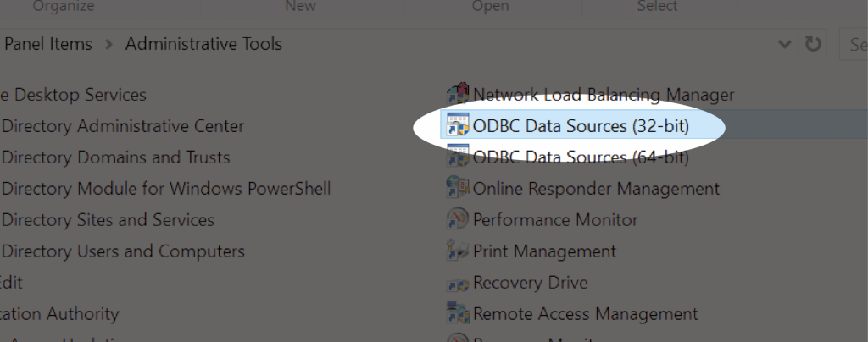The width and height of the screenshot is (868, 342).
Task: Open Online Responder Management icon
Action: tap(458, 189)
